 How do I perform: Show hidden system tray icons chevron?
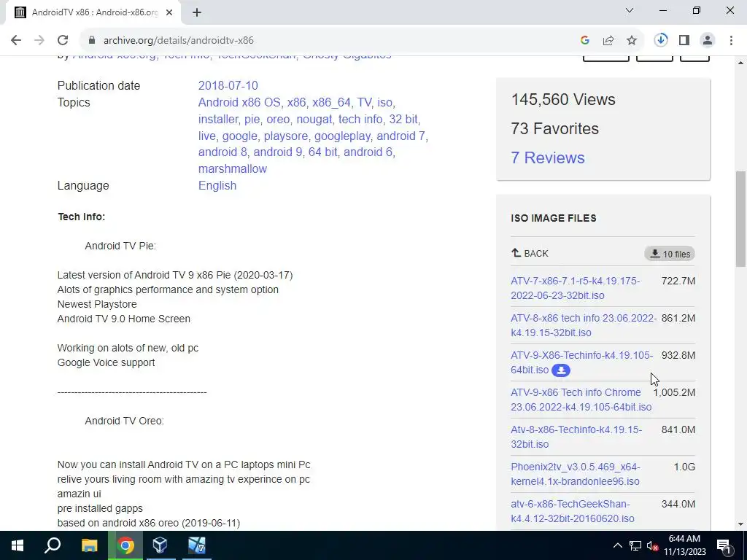click(617, 545)
